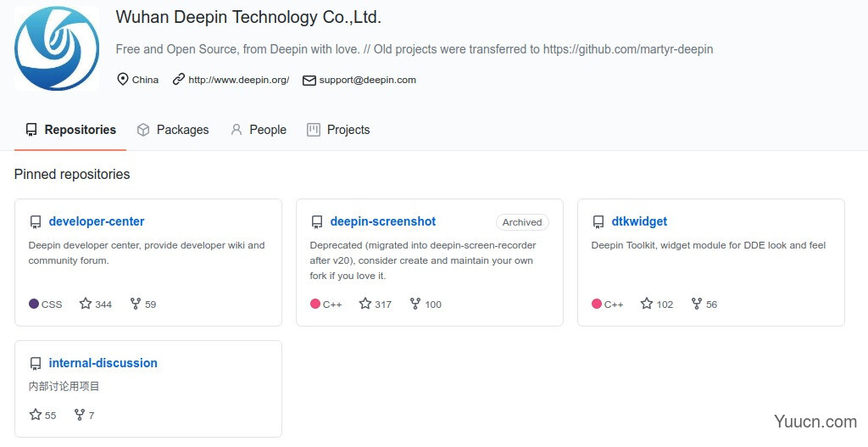Click the China location text
Screen dimensions: 868x447
point(145,80)
